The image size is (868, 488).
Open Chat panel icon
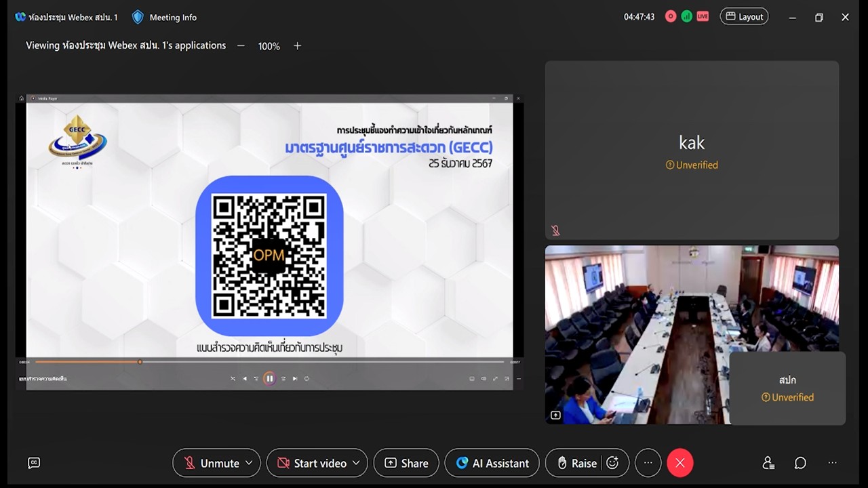[x=800, y=463]
